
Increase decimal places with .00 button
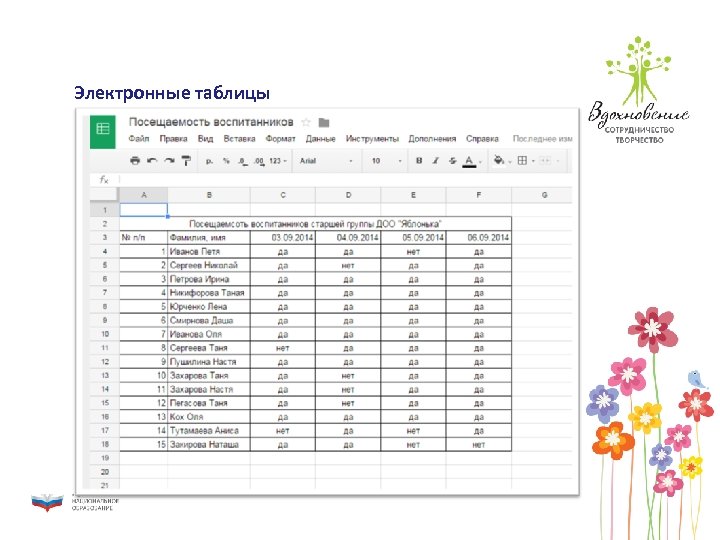(x=259, y=161)
